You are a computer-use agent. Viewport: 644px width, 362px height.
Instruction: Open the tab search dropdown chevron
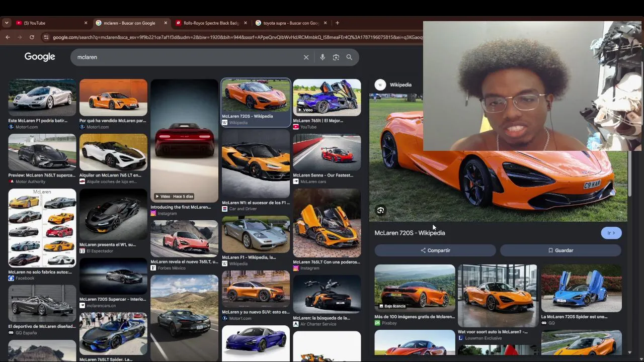[7, 23]
